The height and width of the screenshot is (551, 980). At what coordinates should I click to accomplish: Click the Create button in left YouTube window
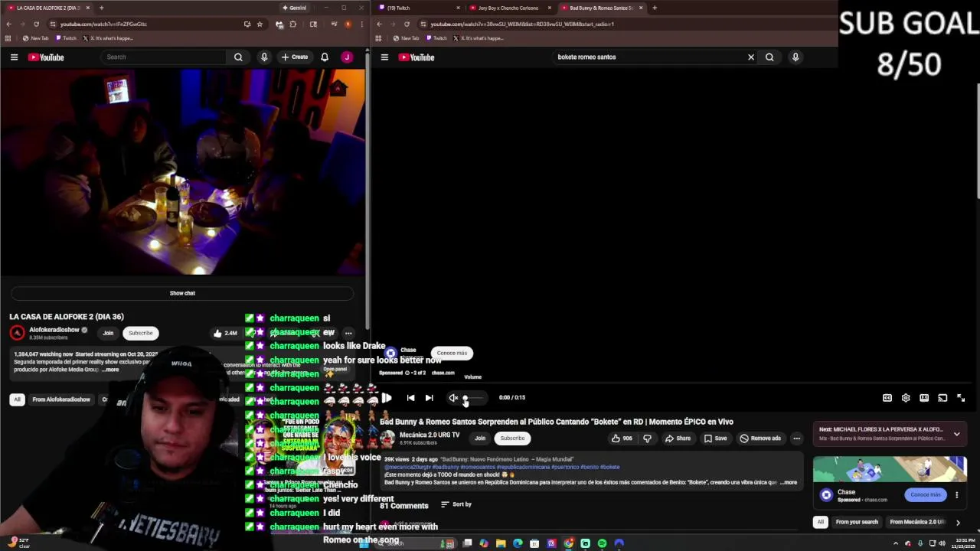pyautogui.click(x=295, y=57)
